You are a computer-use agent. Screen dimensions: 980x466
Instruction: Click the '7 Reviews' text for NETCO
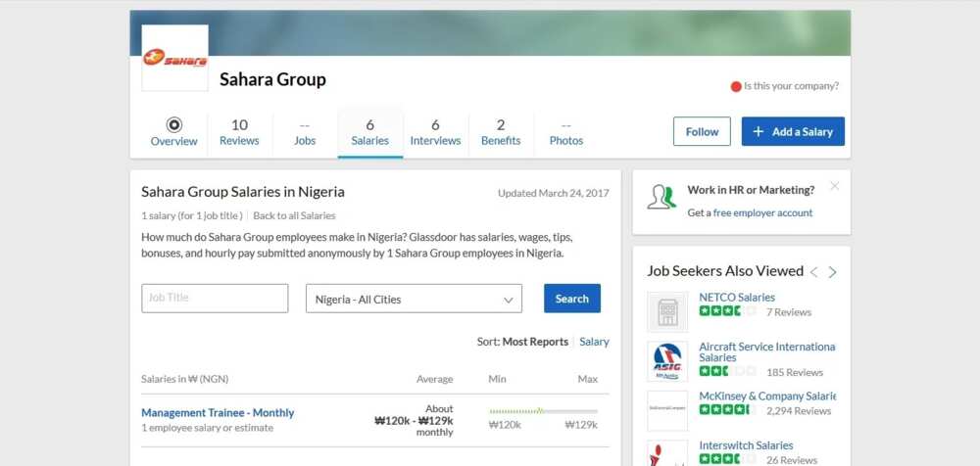click(789, 311)
